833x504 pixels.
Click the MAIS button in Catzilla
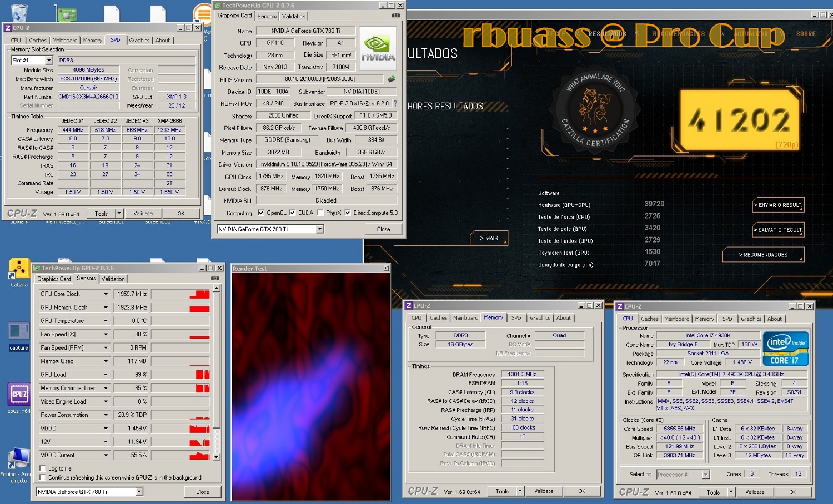(489, 238)
